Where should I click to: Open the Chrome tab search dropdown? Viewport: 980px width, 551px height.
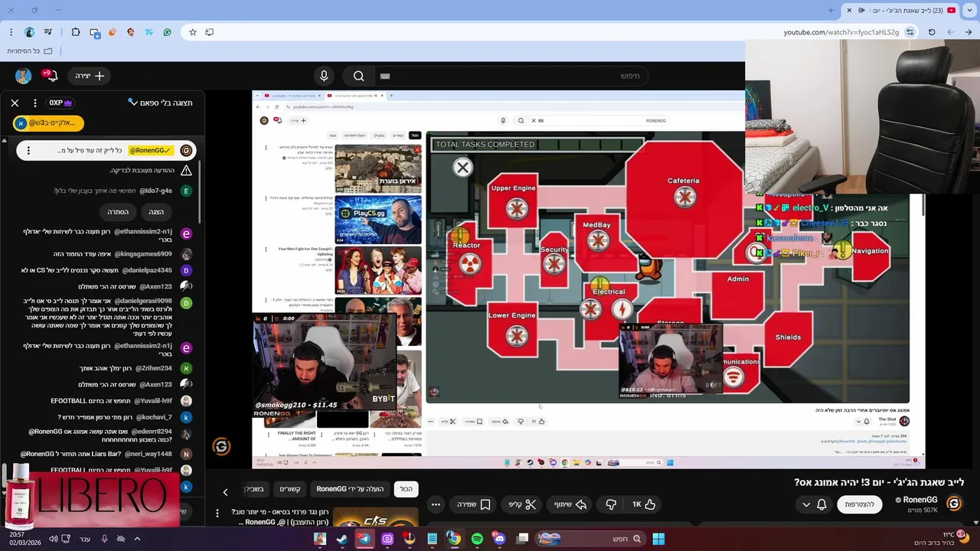[x=969, y=10]
